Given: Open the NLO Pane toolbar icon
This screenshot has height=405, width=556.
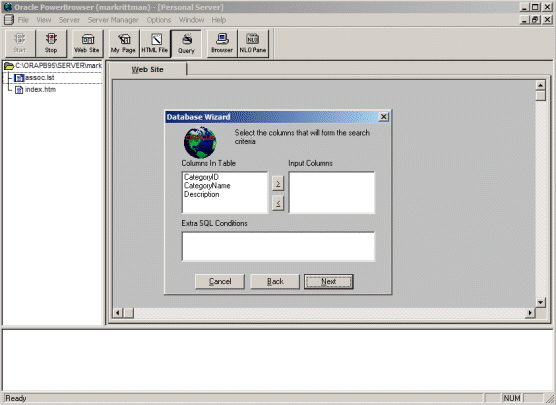Looking at the screenshot, I should point(253,43).
